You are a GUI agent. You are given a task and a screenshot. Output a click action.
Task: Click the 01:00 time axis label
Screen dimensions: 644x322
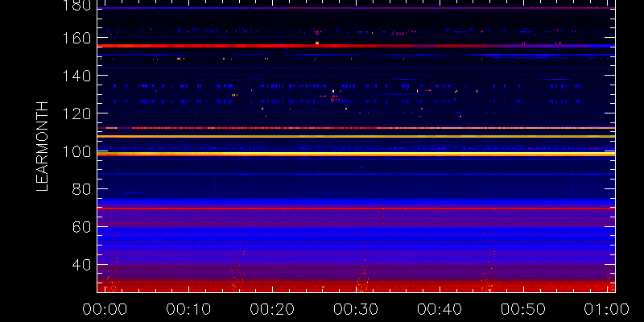[x=607, y=309]
